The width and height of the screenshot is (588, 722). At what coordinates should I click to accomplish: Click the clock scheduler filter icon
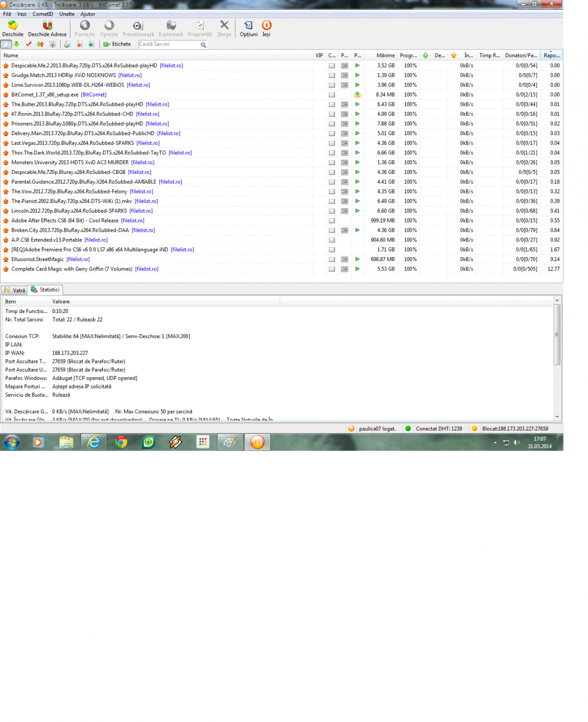click(67, 44)
